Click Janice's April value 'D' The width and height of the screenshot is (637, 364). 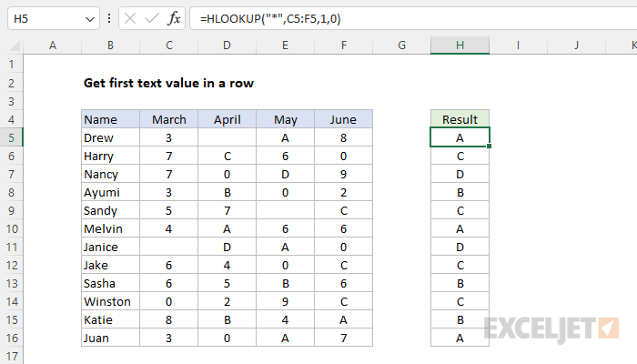[x=227, y=247]
